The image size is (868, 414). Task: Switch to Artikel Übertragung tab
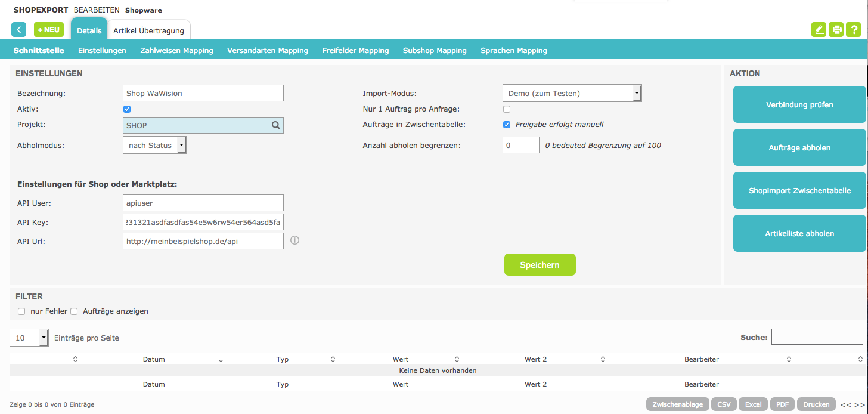click(x=149, y=30)
